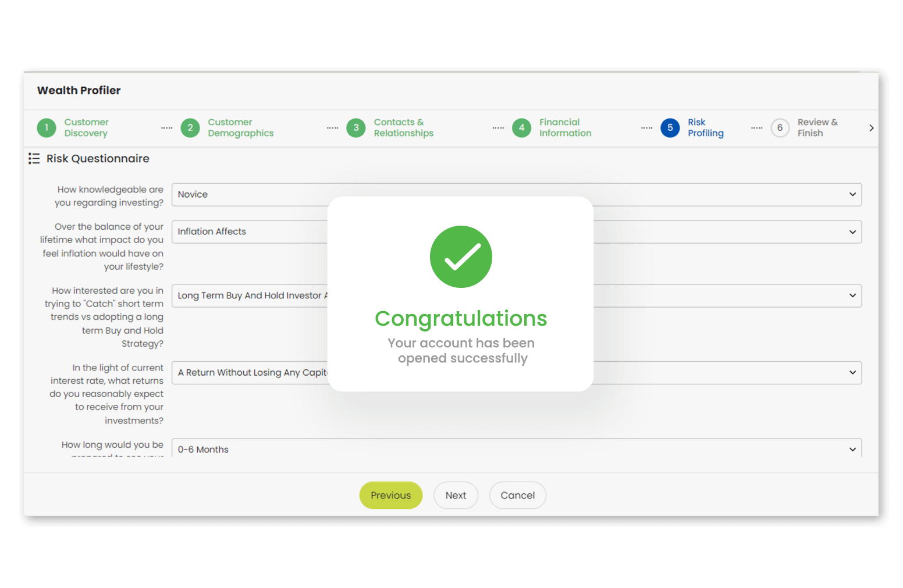Image resolution: width=903 pixels, height=588 pixels.
Task: Click the step 4 circle for Financial Information
Action: [x=522, y=128]
